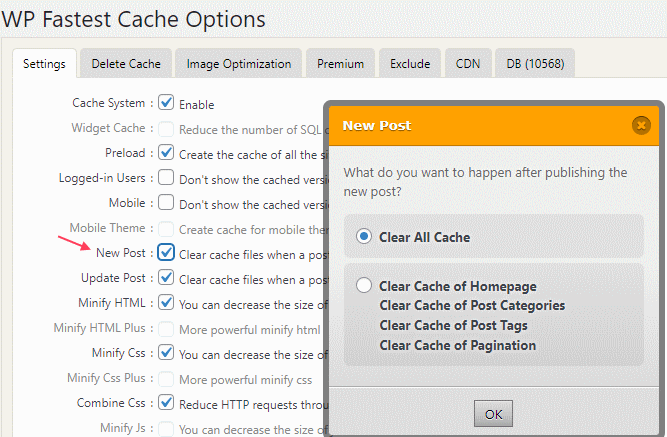Enable the Logged-in Users checkbox
Viewport: 667px width, 437px height.
coord(166,177)
